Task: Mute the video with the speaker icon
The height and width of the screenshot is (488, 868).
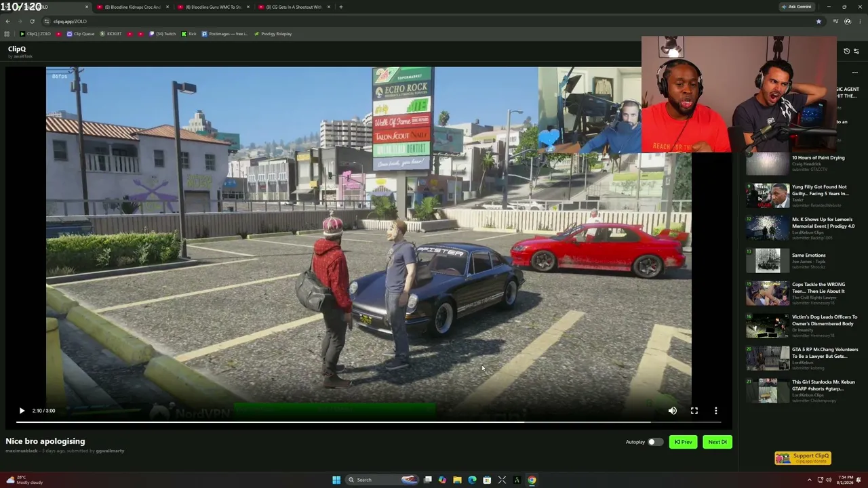Action: point(672,411)
